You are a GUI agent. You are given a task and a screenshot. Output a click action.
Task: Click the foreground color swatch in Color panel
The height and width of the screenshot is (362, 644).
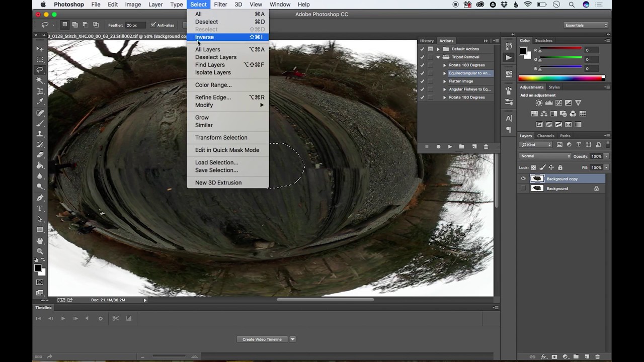[x=523, y=51]
